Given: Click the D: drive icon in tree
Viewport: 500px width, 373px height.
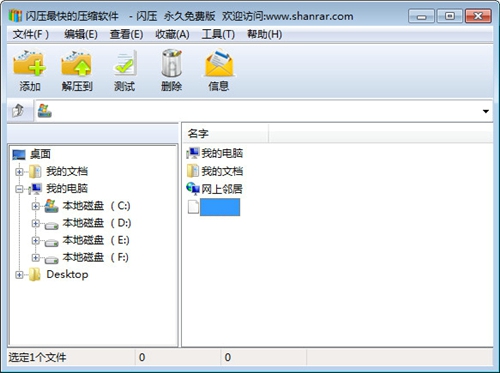Looking at the screenshot, I should point(52,225).
